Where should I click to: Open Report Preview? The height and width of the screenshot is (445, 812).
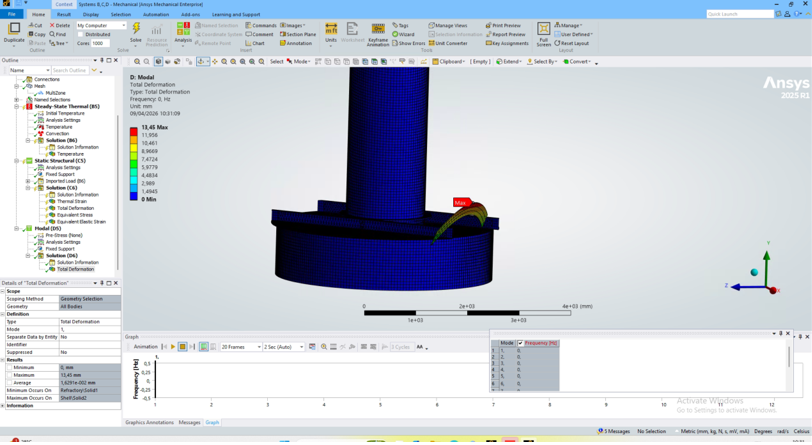(x=505, y=34)
